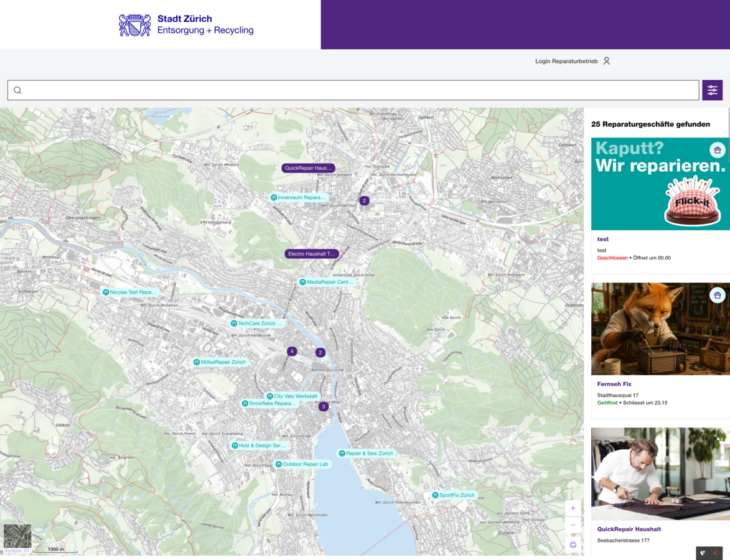Viewport: 730px width, 560px height.
Task: Click shop badge icon on Fernseh Fix card
Action: click(x=717, y=295)
